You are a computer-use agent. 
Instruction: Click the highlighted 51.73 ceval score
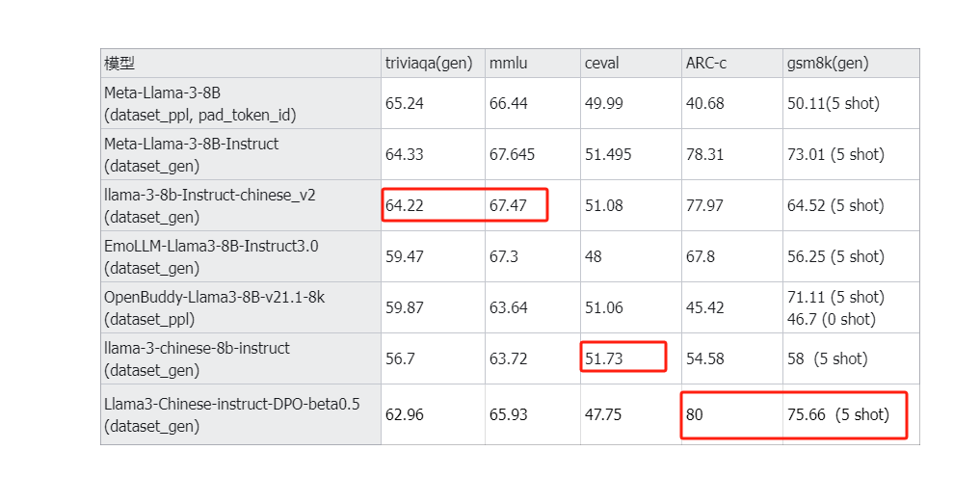[604, 358]
